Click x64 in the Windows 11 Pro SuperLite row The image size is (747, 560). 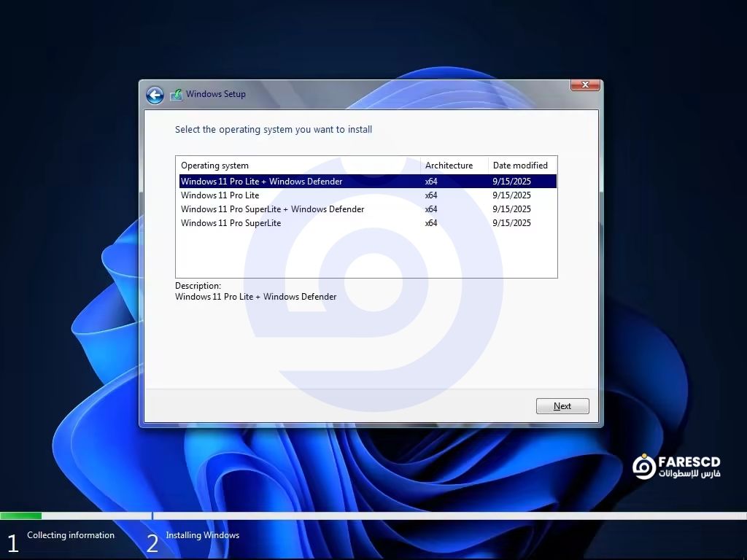point(431,223)
